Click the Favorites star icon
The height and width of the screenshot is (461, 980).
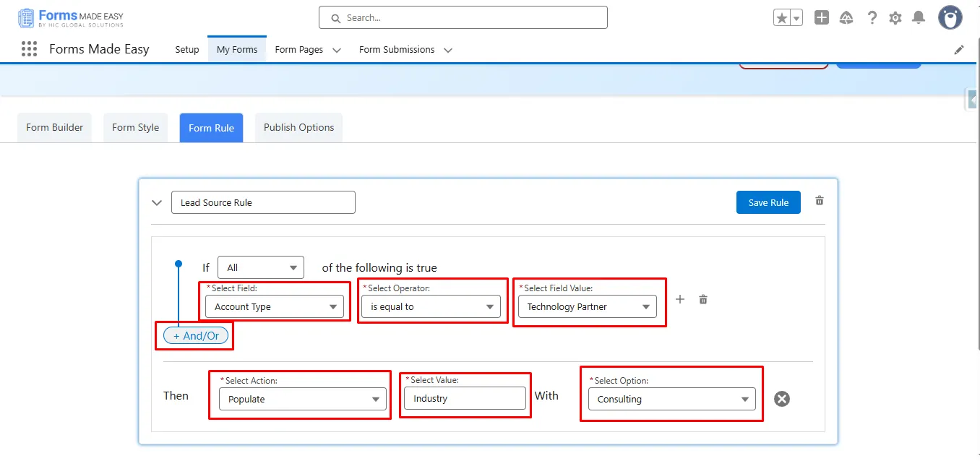(781, 18)
